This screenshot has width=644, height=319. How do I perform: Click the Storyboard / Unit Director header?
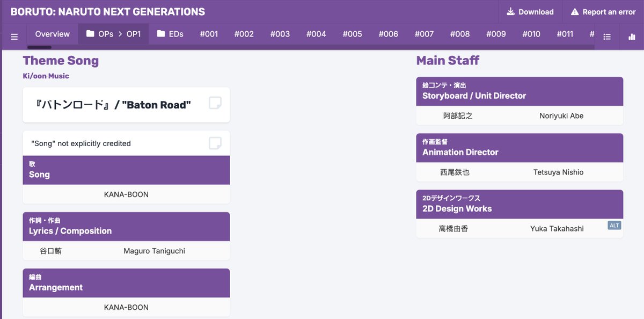point(519,91)
